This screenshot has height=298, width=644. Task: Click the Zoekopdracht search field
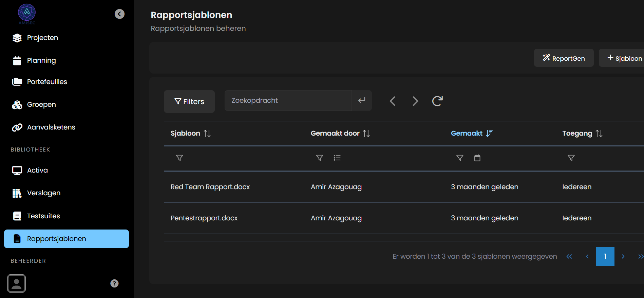click(288, 100)
